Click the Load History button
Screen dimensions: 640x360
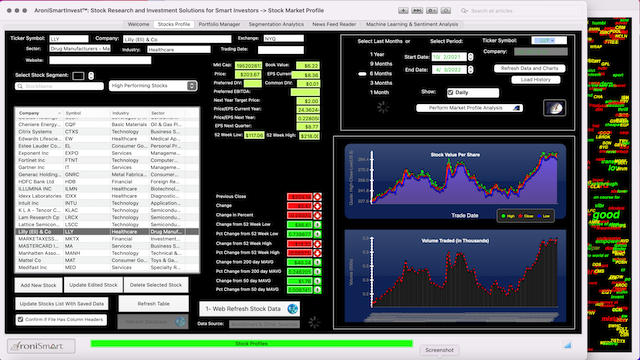coord(536,80)
